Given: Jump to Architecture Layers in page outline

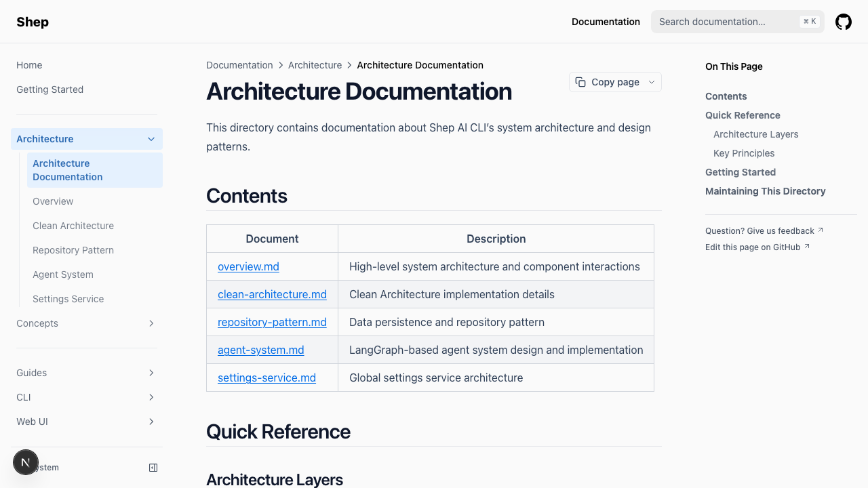Looking at the screenshot, I should point(755,134).
